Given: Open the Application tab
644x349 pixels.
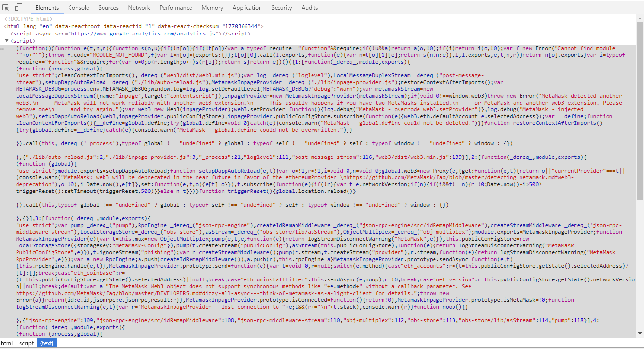Looking at the screenshot, I should point(247,8).
